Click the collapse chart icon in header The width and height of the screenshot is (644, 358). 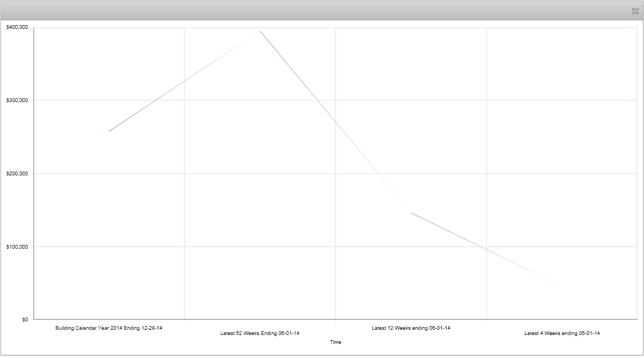635,11
